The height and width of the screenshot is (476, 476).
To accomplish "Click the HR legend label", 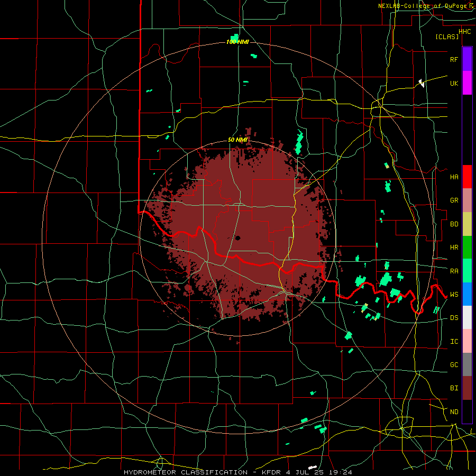I will click(454, 248).
